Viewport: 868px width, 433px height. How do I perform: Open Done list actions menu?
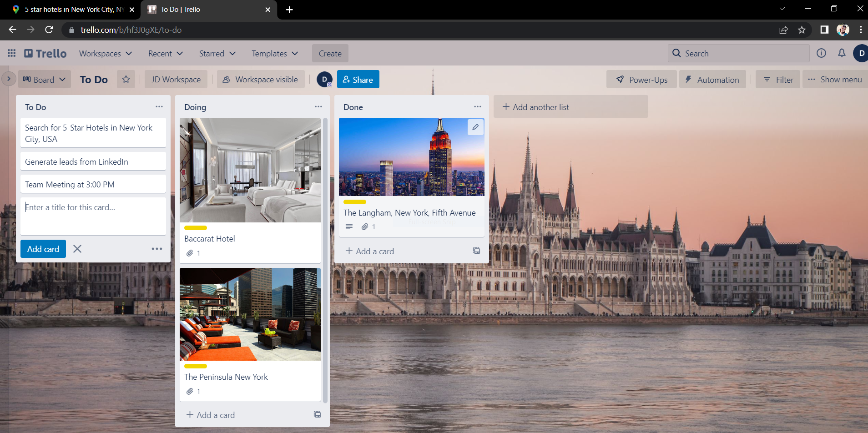point(477,107)
